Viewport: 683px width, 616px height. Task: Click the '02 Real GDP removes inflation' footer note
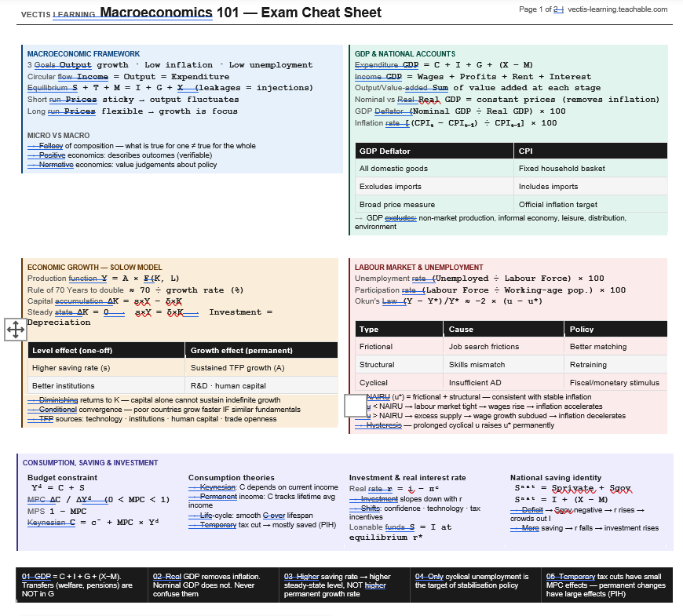pos(206,585)
